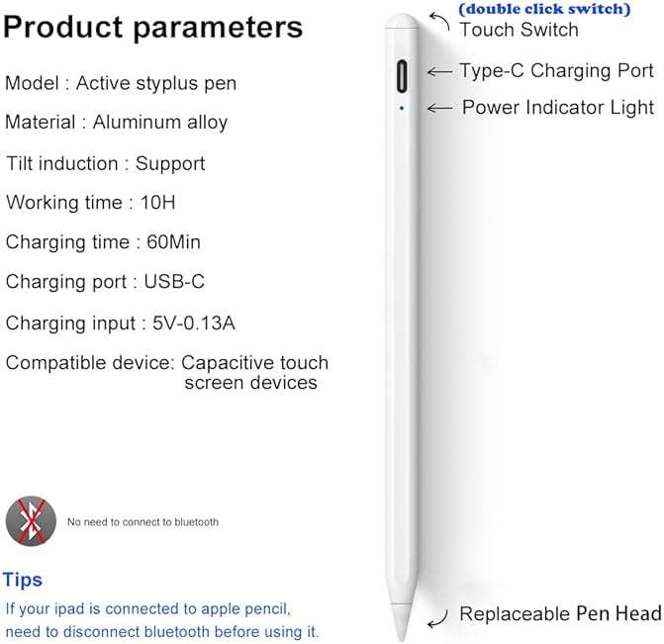
Task: Click the No need to connect bluetooth text
Action: click(x=142, y=522)
